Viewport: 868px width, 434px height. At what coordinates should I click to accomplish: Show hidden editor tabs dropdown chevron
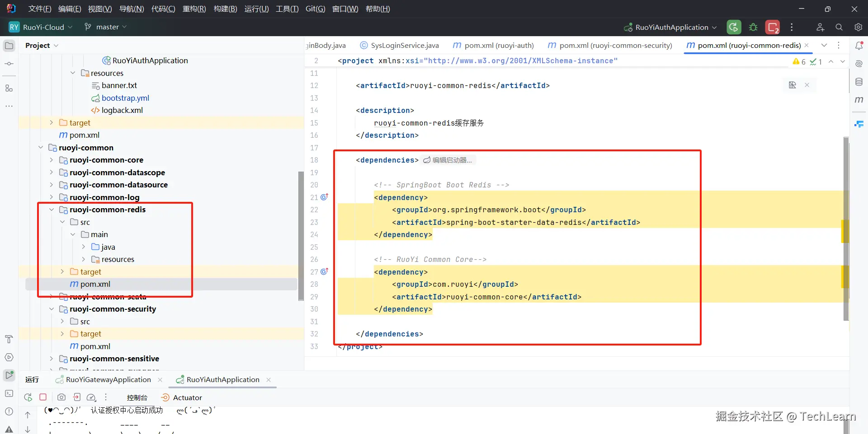coord(824,45)
